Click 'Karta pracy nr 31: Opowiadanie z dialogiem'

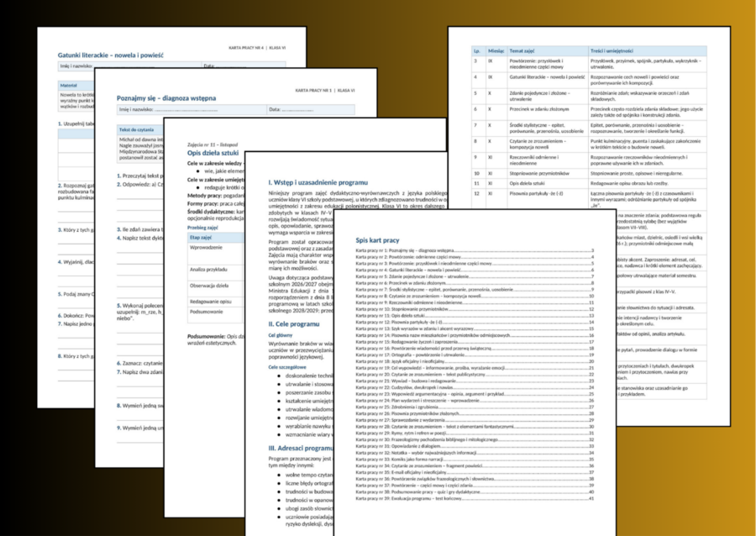(475, 446)
